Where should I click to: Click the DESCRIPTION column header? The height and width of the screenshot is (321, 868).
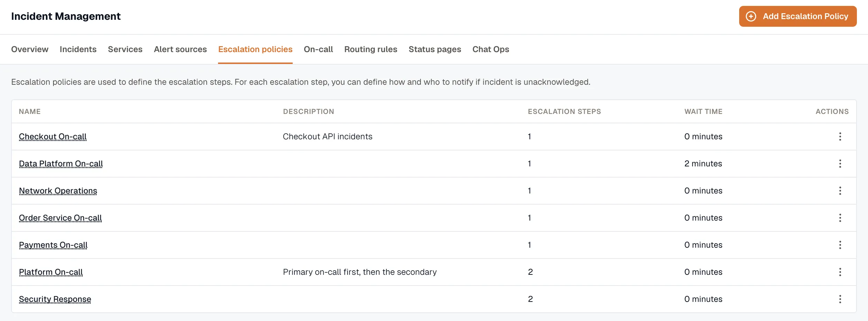coord(309,112)
